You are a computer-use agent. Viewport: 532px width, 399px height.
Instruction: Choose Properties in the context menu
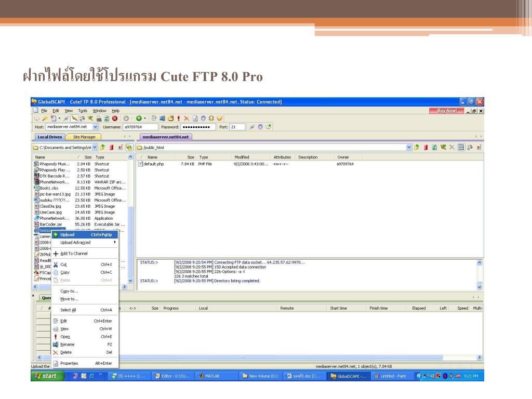[x=85, y=363]
